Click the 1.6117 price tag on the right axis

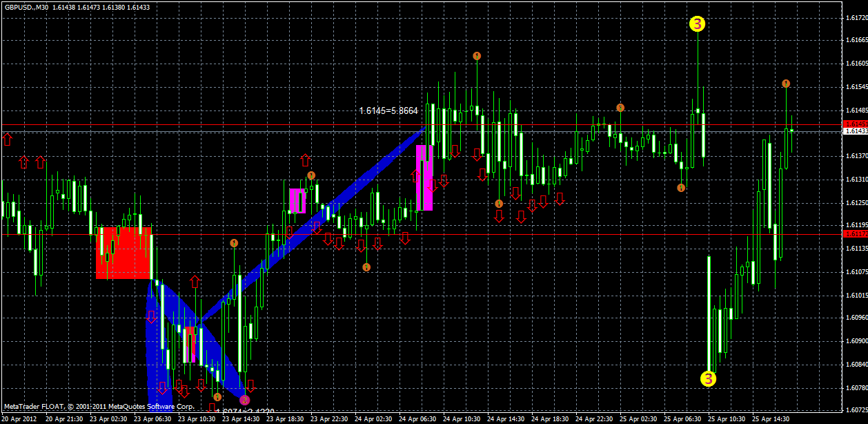click(x=856, y=235)
